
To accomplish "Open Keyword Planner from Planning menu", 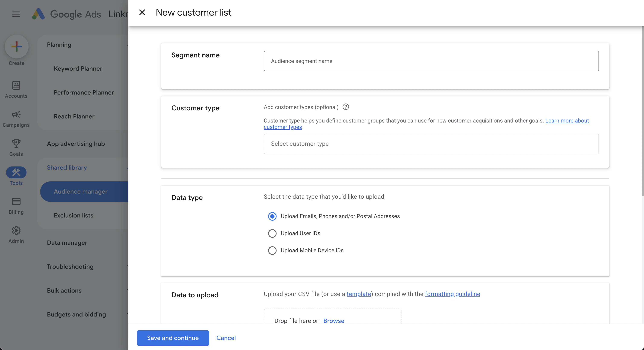I will point(78,69).
